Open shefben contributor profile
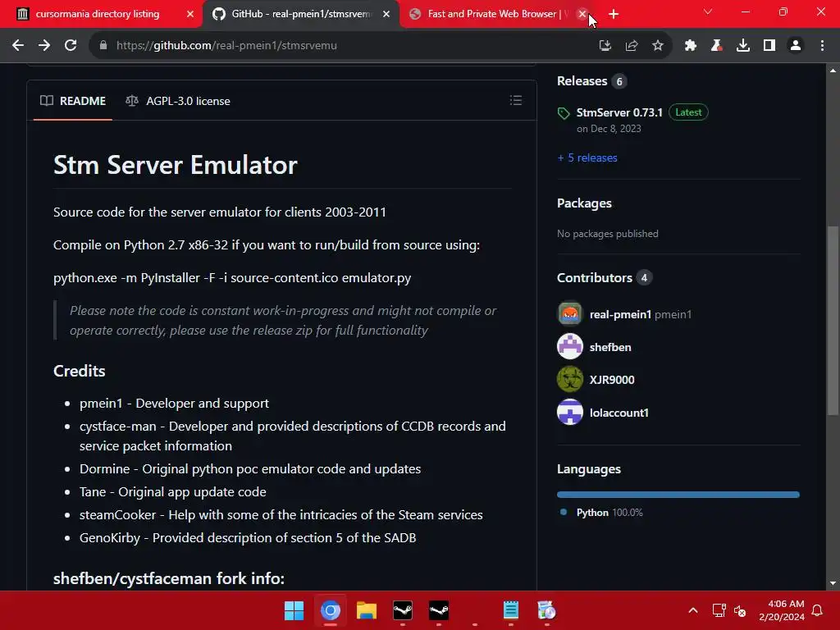This screenshot has width=840, height=630. (x=610, y=347)
